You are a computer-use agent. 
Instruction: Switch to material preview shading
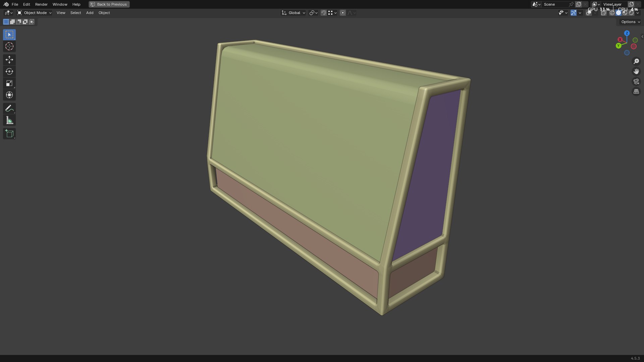625,13
